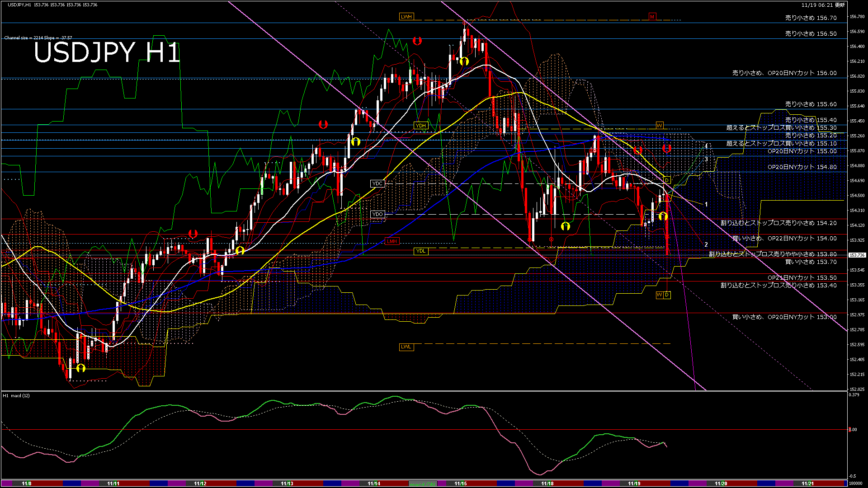Click 割り込むとストップロス売り小さめ 154.20 note
868x488 pixels.
(x=779, y=223)
